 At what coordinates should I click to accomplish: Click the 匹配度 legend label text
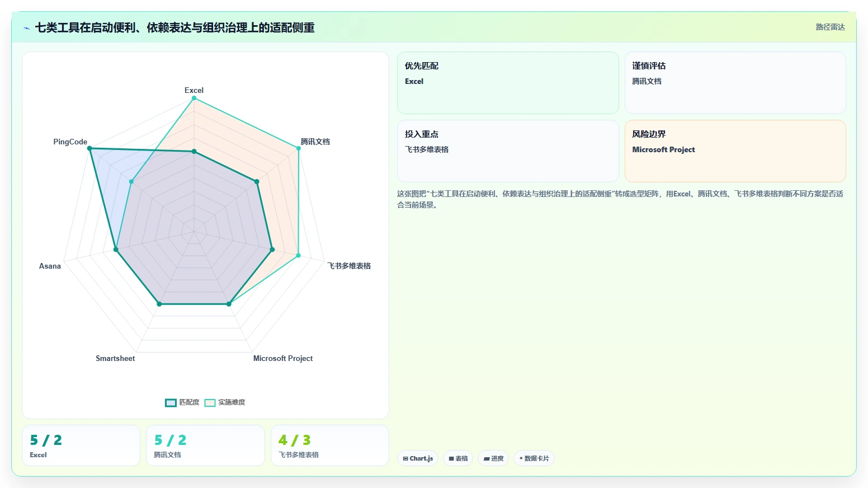[189, 402]
